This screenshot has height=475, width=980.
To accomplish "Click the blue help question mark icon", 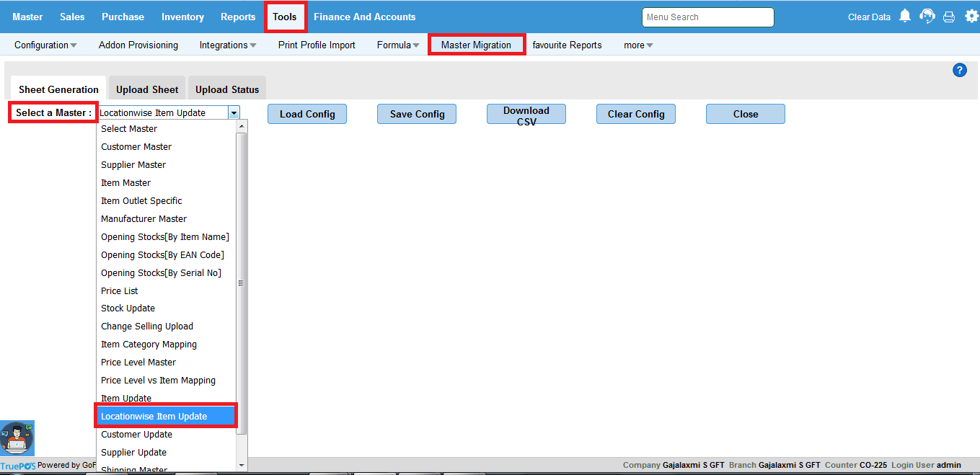I will pyautogui.click(x=960, y=70).
